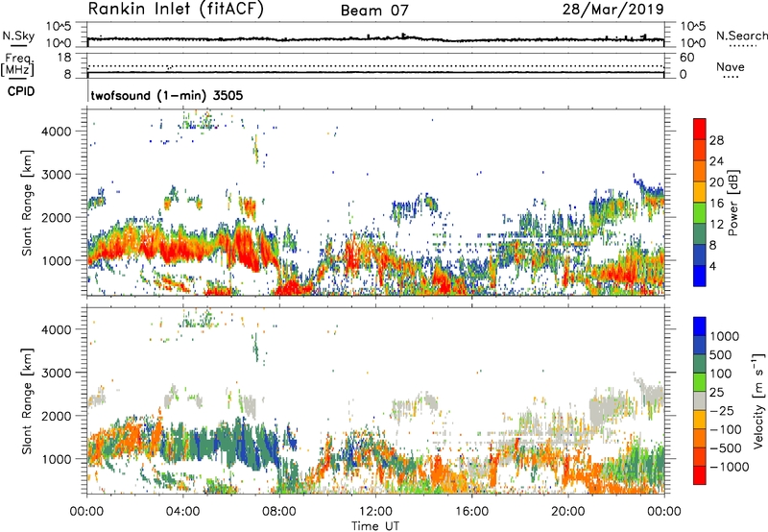
Task: Click the 'N.Search' legend label
Action: point(741,36)
